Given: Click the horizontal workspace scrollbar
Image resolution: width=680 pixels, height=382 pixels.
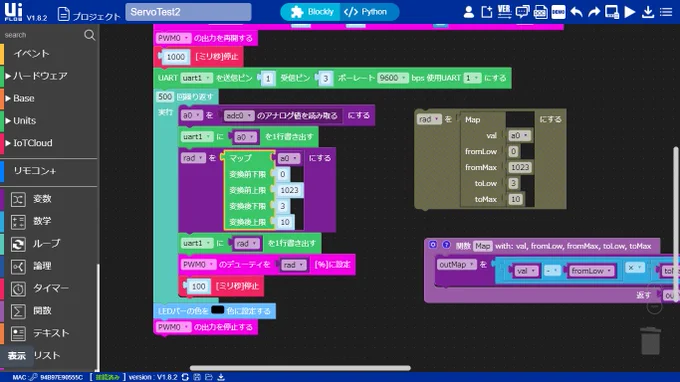Looking at the screenshot, I should (300, 368).
